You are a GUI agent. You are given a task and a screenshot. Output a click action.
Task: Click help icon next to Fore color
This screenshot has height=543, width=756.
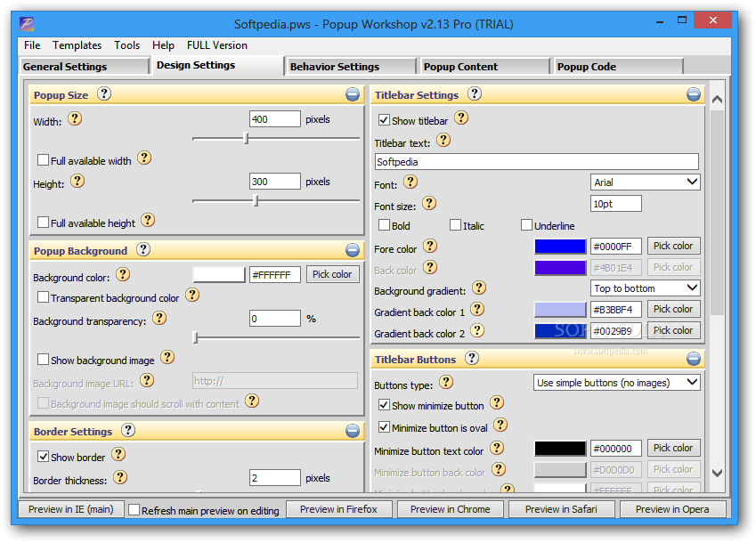pyautogui.click(x=430, y=247)
